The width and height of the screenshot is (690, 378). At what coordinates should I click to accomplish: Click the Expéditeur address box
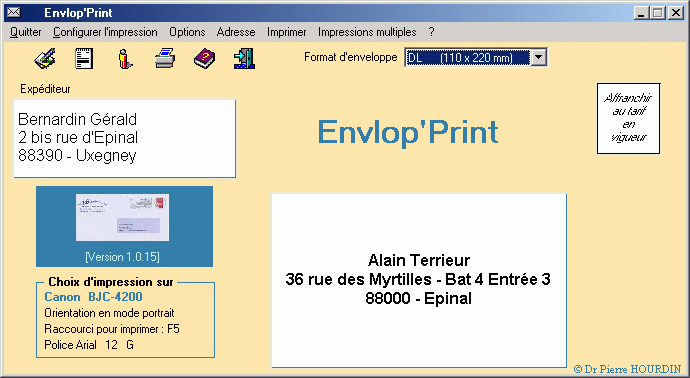click(x=125, y=139)
